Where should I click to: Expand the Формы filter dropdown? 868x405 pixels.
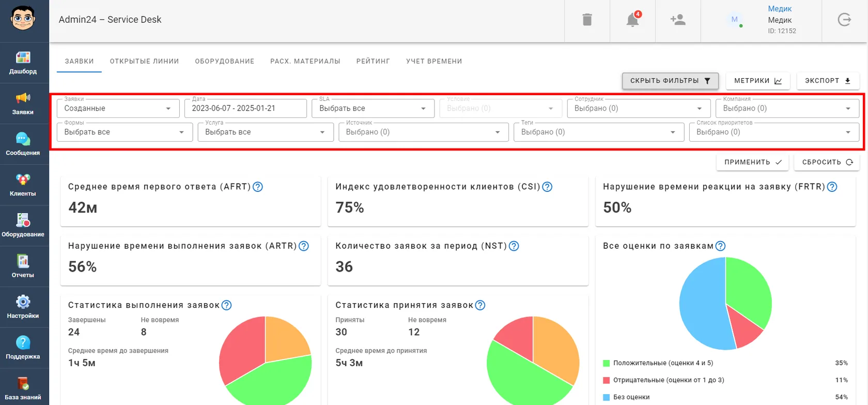tap(125, 132)
